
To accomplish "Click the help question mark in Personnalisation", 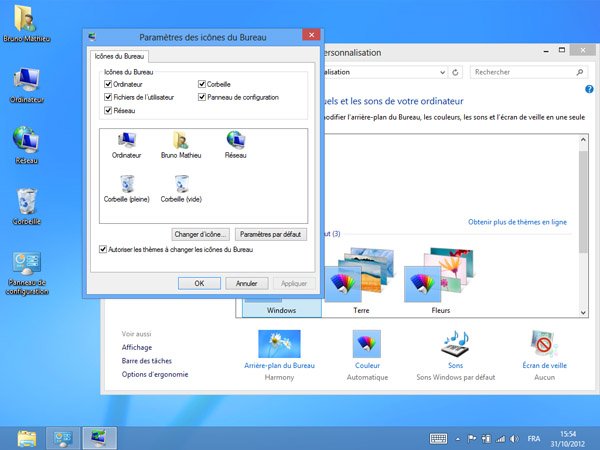I will pyautogui.click(x=589, y=89).
